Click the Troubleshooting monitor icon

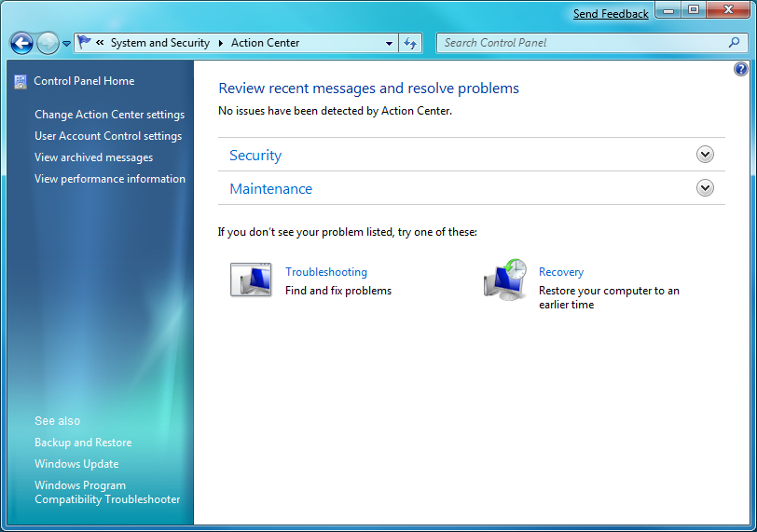tap(251, 280)
